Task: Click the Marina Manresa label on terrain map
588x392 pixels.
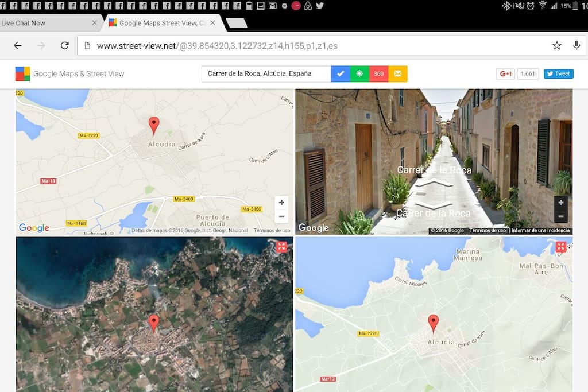Action: 468,255
